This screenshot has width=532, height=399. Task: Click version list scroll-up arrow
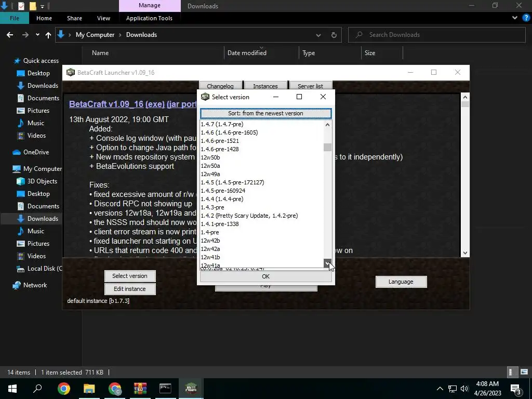pos(327,125)
